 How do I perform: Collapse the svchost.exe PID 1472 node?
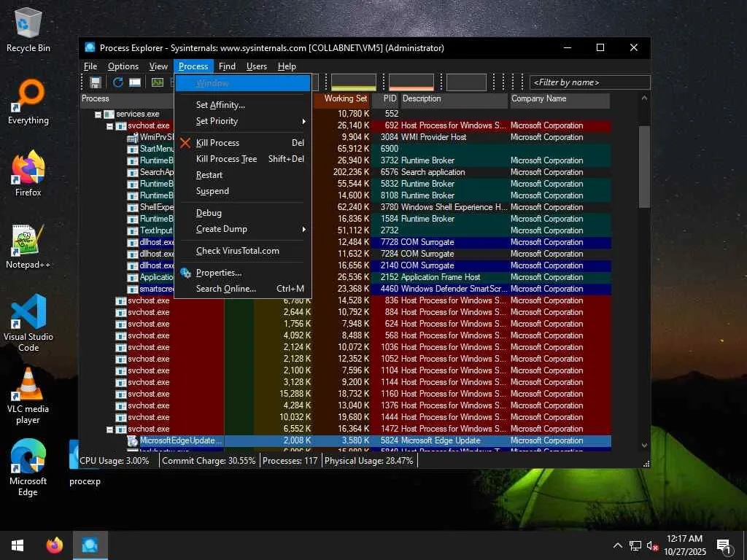109,429
